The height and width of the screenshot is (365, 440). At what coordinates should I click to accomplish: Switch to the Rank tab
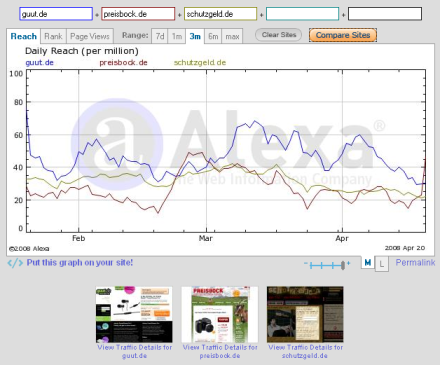53,36
